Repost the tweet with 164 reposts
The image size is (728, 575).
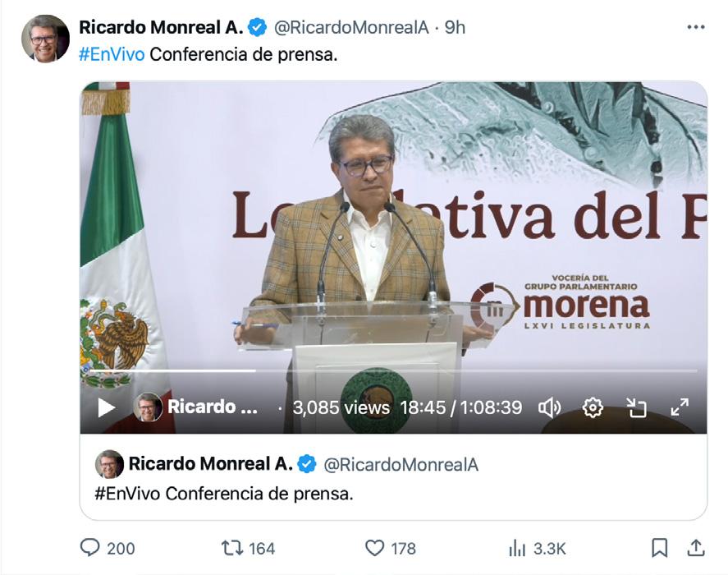231,548
